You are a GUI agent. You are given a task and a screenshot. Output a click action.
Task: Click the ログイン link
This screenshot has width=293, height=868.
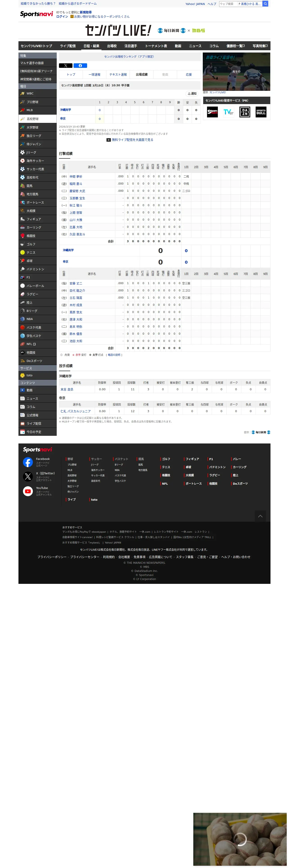62,16
